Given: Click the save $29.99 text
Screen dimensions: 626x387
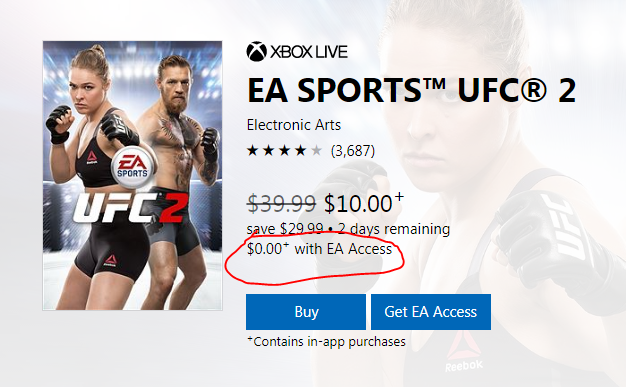Looking at the screenshot, I should point(285,229).
